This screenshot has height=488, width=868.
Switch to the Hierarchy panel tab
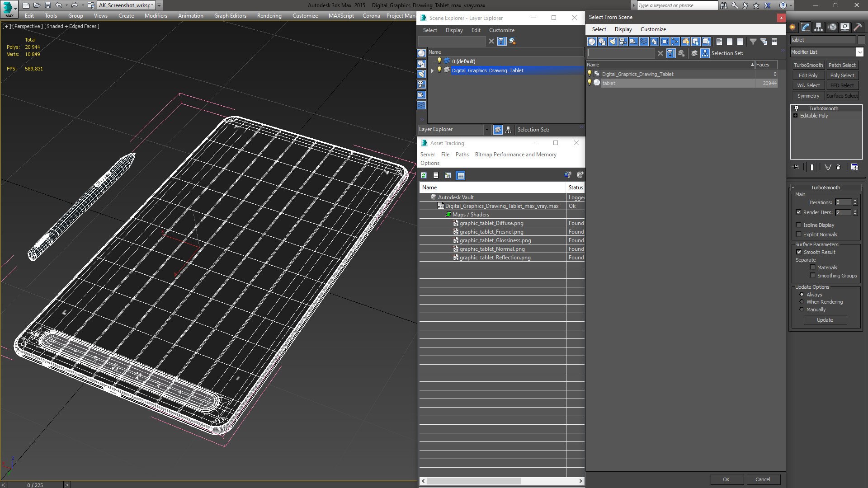coord(819,27)
